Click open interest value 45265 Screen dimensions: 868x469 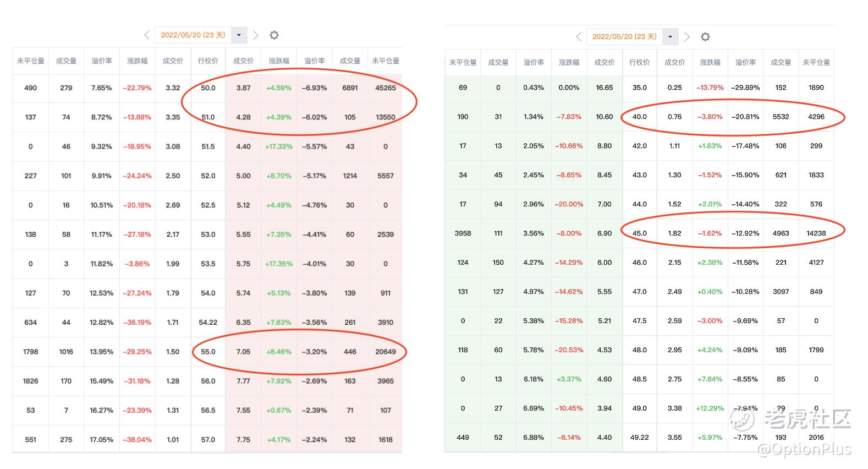click(x=386, y=88)
